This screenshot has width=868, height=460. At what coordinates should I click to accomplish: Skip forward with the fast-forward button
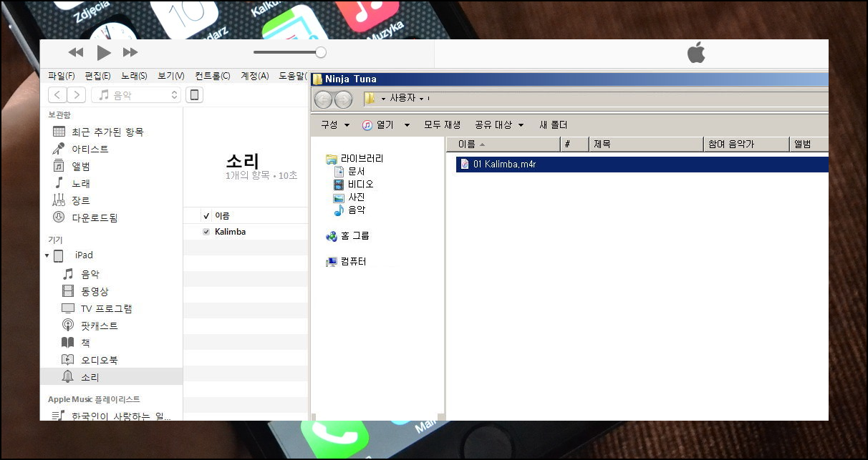(130, 52)
